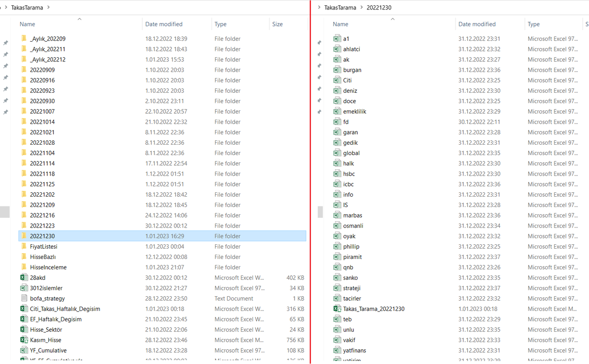Click the Excel icon of ahlatci file
The image size is (589, 364).
pos(337,49)
